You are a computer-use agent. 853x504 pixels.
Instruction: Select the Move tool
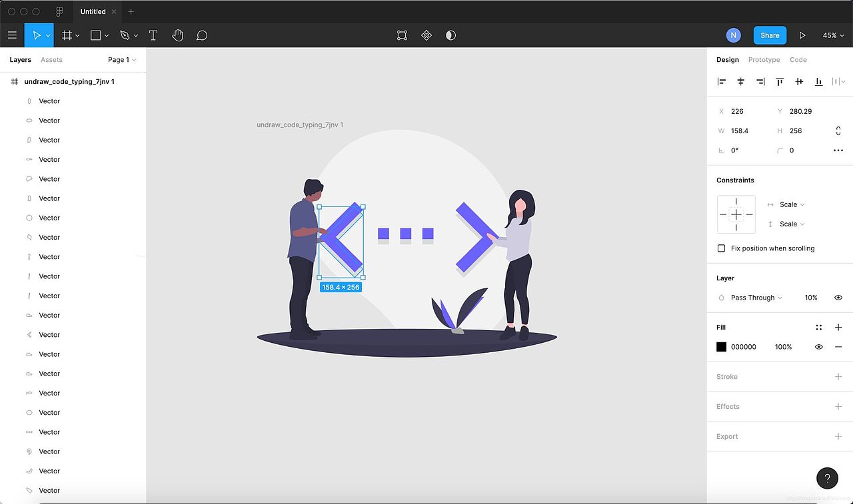click(37, 35)
